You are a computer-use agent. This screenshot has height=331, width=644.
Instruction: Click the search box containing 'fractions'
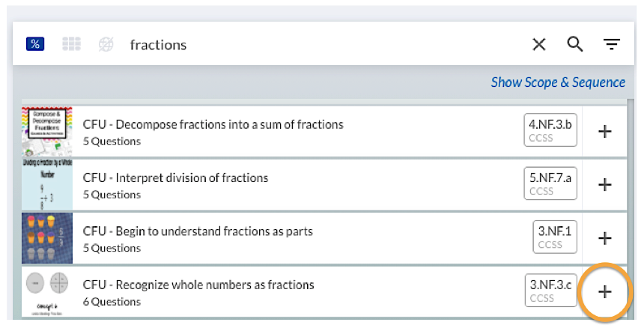(301, 45)
